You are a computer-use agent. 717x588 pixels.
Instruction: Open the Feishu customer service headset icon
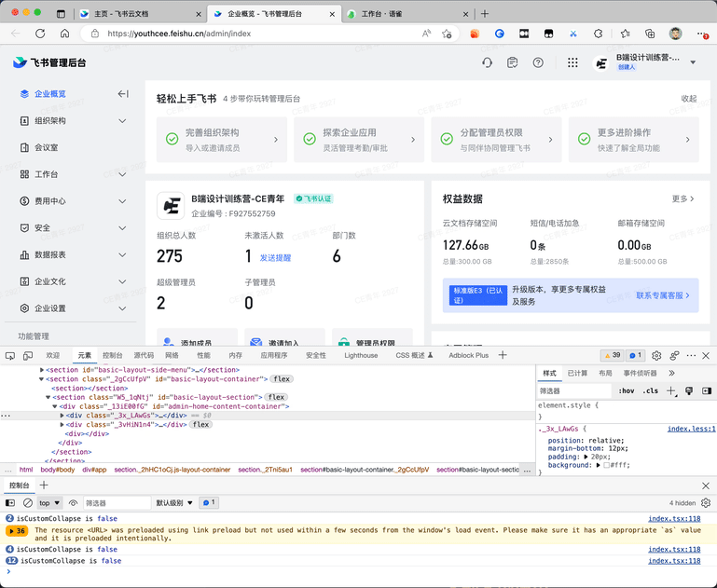click(487, 62)
